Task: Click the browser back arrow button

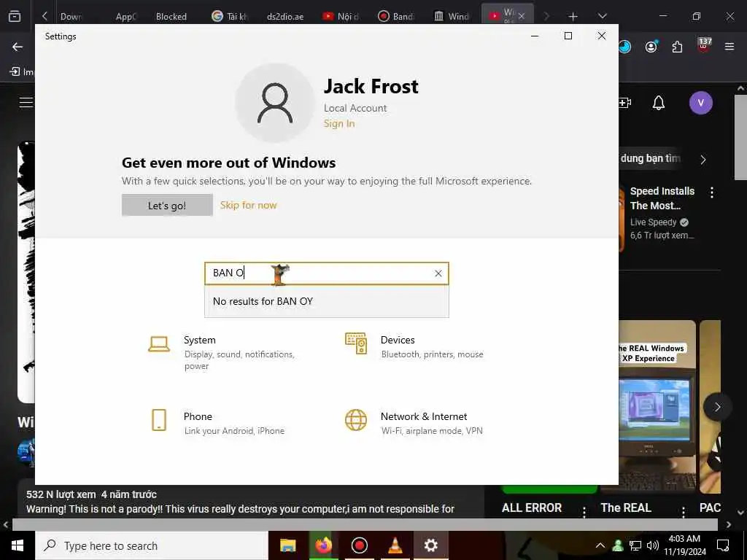Action: (18, 47)
